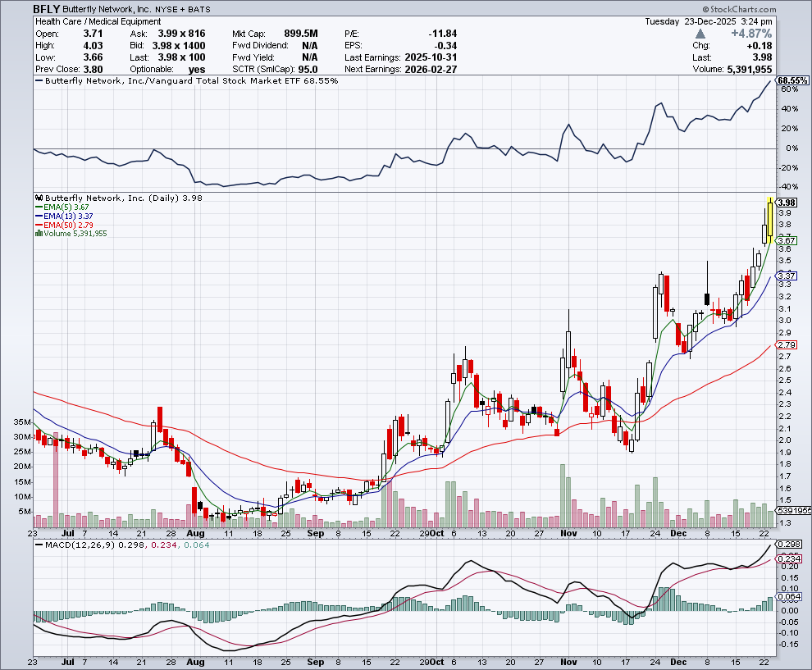Click the 0.298 MACD line tag on right axis
This screenshot has width=812, height=670.
coord(790,545)
